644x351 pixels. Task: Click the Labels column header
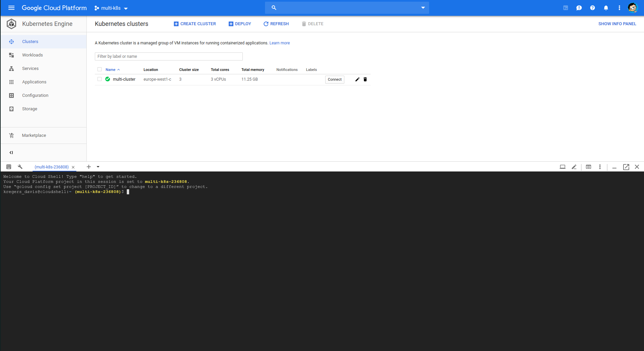311,70
